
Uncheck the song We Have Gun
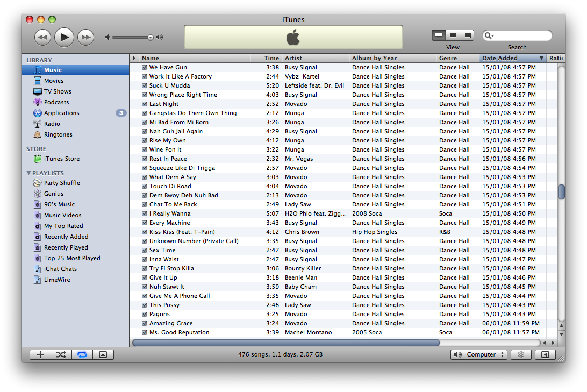pos(144,68)
